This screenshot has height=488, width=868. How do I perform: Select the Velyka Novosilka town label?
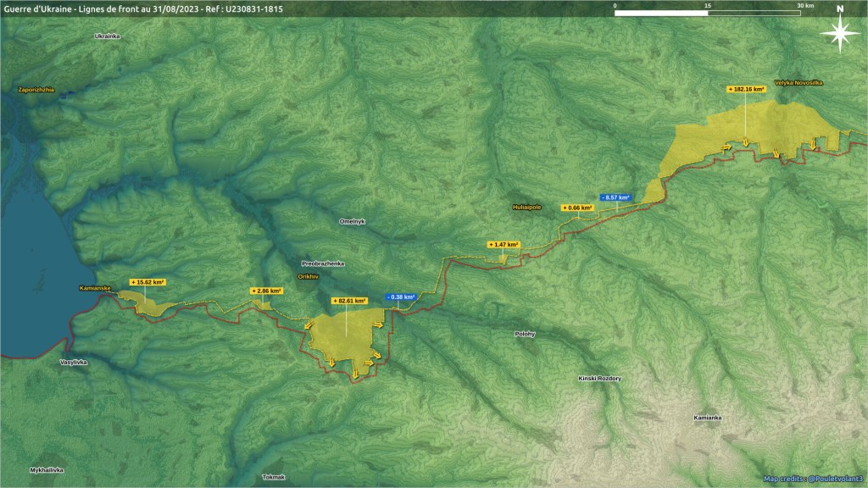[x=798, y=83]
